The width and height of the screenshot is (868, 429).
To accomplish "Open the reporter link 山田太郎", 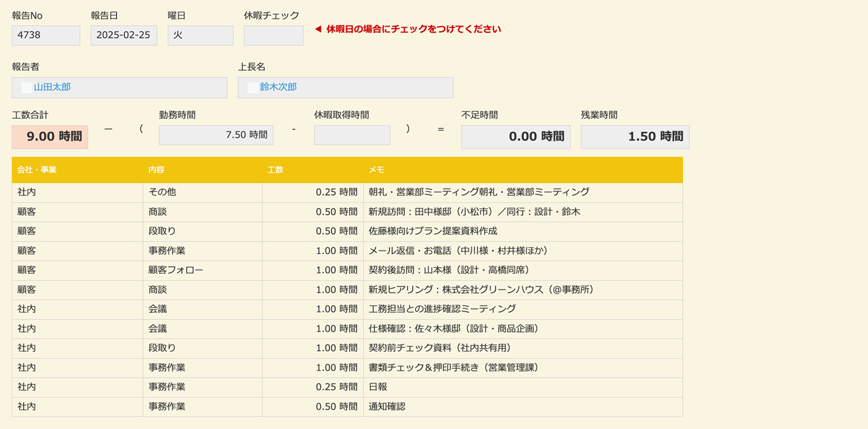I will coord(52,87).
